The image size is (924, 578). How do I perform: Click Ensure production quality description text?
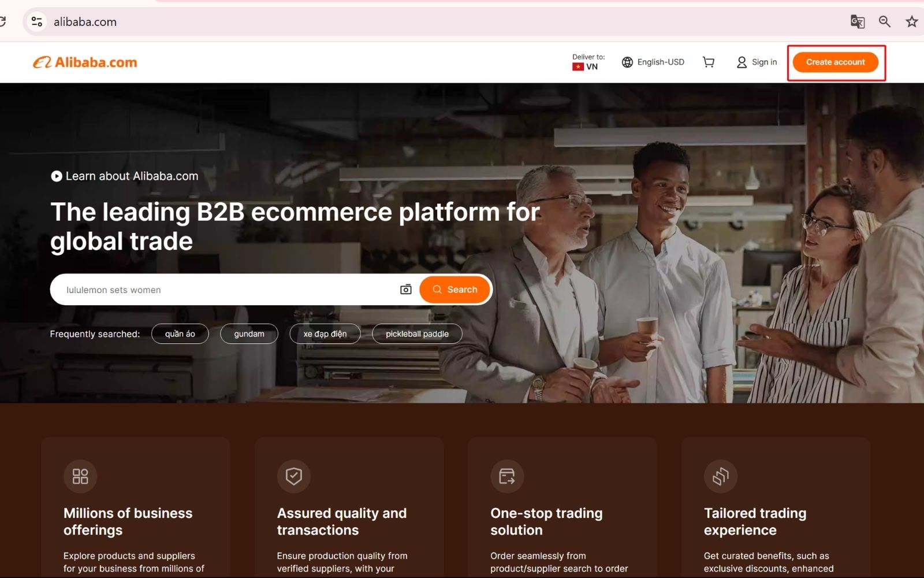(x=342, y=562)
